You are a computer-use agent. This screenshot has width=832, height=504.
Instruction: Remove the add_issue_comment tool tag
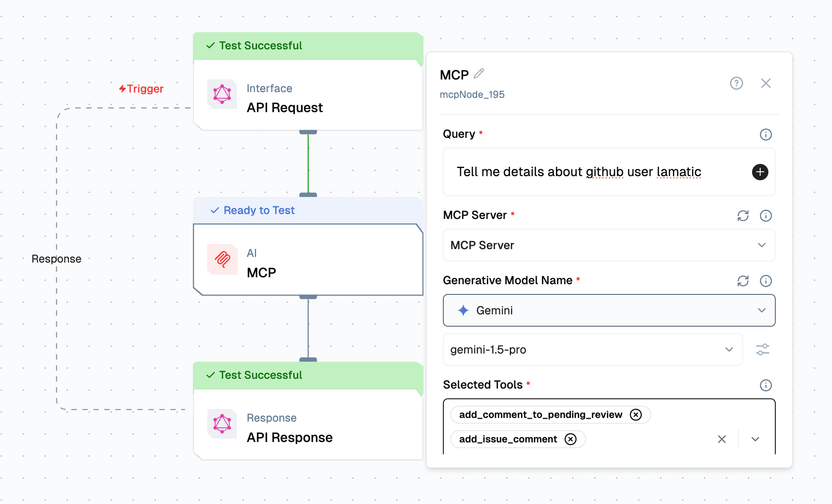click(570, 439)
